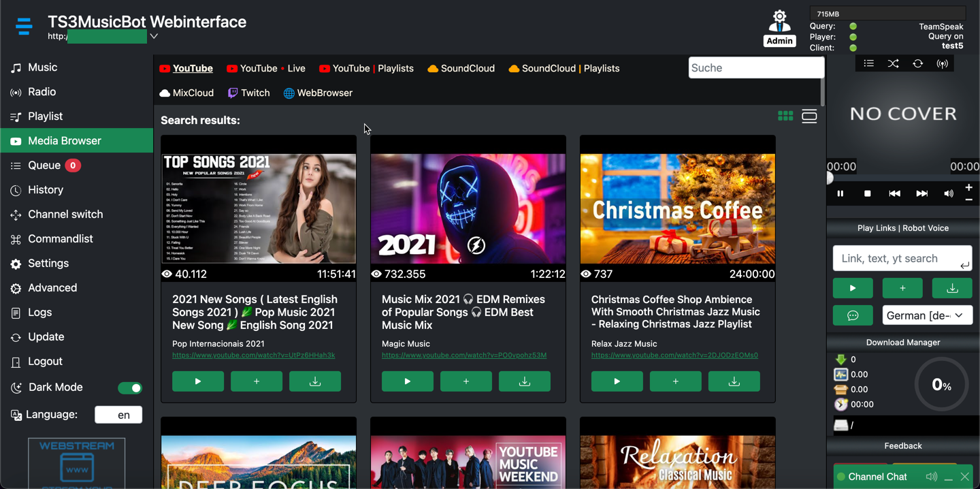Send text to robot voice speech button

pos(853,315)
